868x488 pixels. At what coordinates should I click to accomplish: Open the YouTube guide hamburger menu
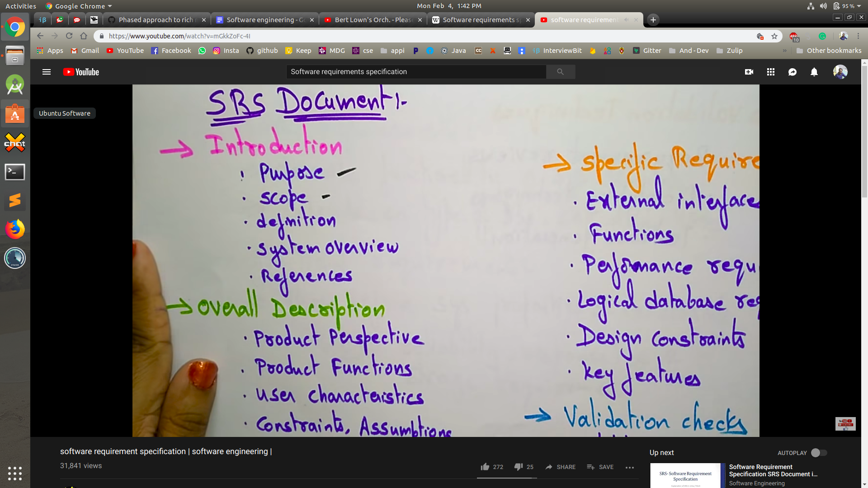click(46, 72)
